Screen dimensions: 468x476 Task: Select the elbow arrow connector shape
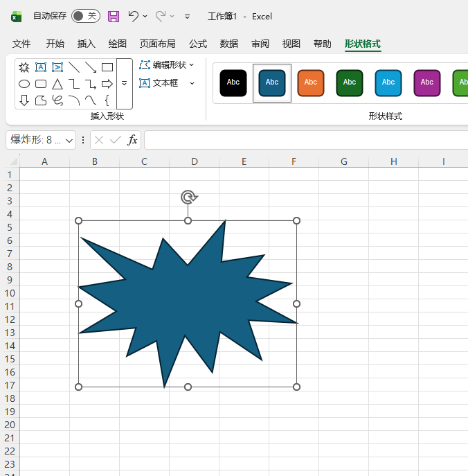(91, 84)
